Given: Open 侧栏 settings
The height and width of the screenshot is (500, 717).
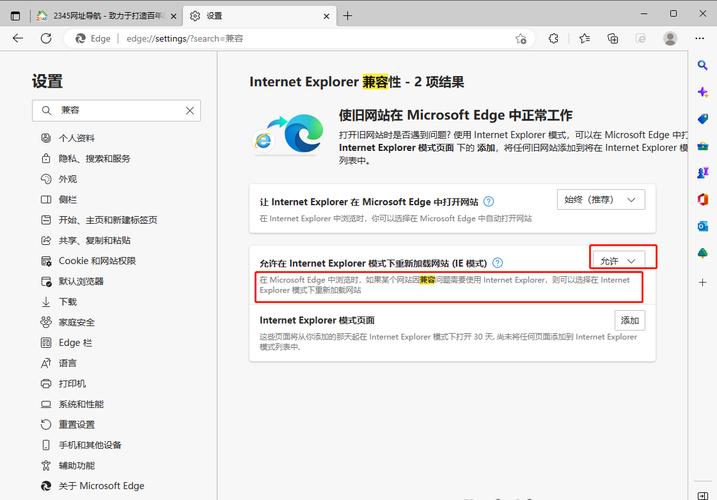Looking at the screenshot, I should click(x=59, y=199).
